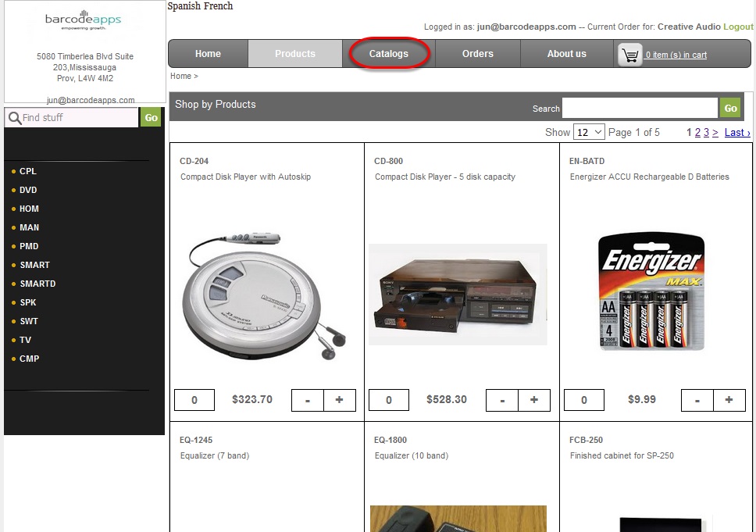Go to page 3 of results
Viewport: 756px width, 532px height.
tap(706, 133)
